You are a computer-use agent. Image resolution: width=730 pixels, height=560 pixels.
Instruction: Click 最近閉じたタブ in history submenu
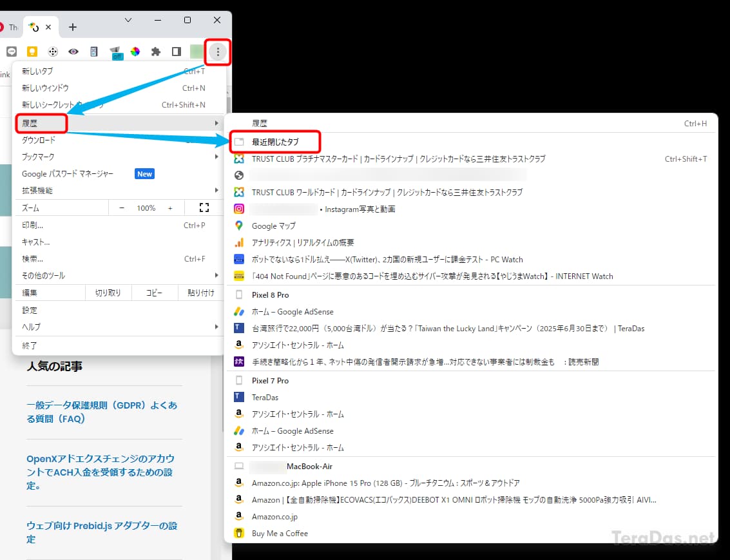[276, 142]
